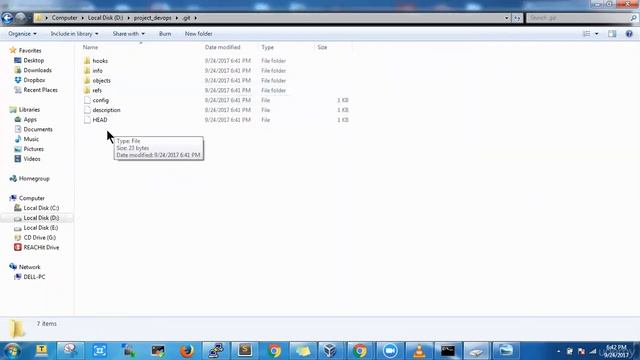640x360 pixels.
Task: Open the Pictures library
Action: (x=33, y=149)
